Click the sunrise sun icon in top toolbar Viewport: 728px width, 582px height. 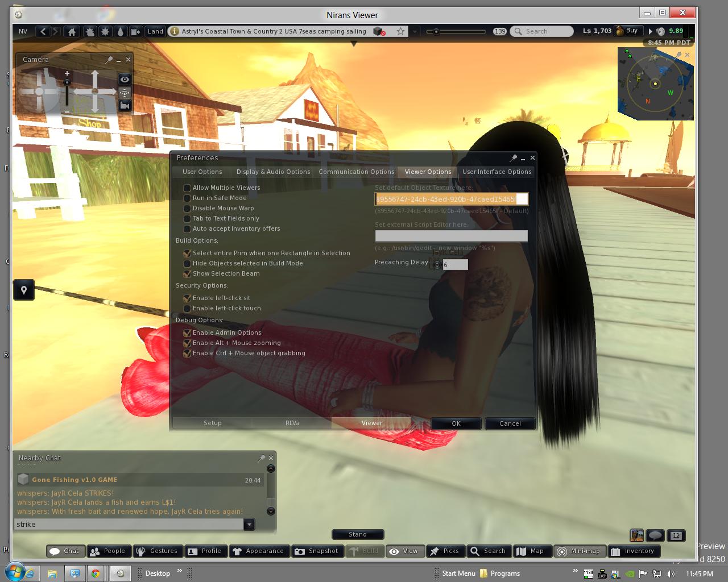90,32
